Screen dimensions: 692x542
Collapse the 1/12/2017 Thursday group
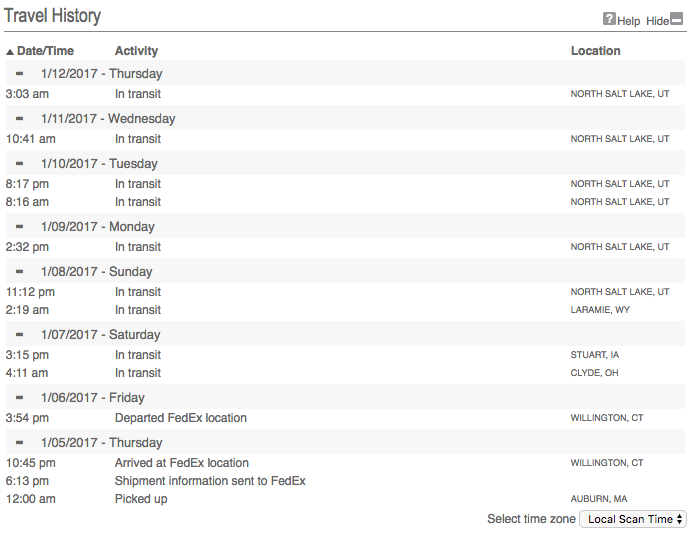20,73
